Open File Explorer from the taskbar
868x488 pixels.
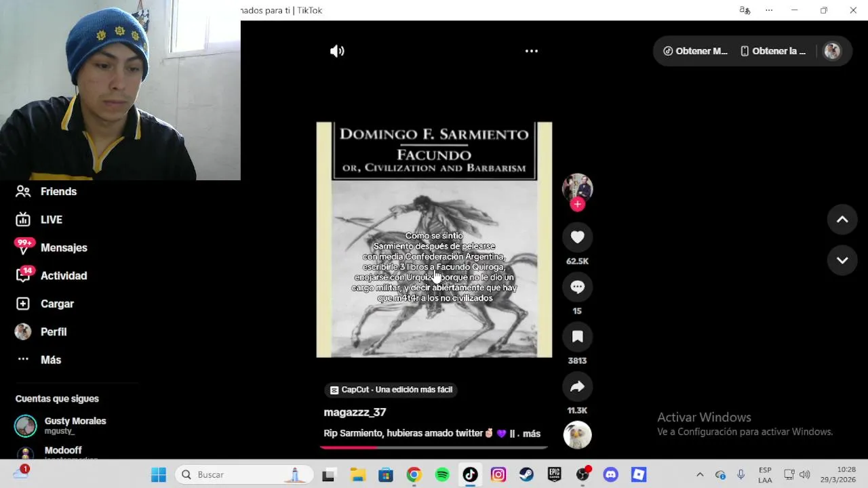(357, 474)
